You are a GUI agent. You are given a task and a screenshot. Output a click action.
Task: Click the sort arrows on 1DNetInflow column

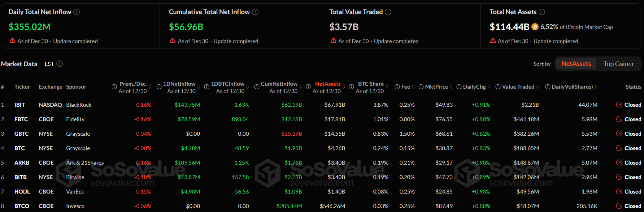(x=198, y=87)
